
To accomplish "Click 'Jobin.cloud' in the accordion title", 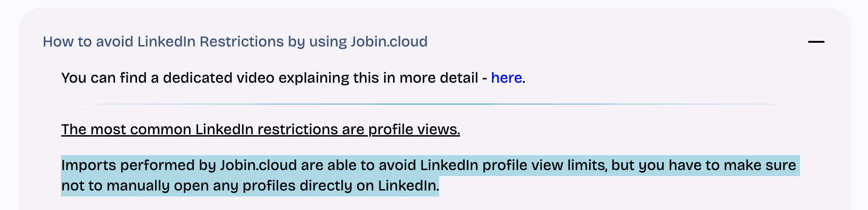I will pos(389,42).
